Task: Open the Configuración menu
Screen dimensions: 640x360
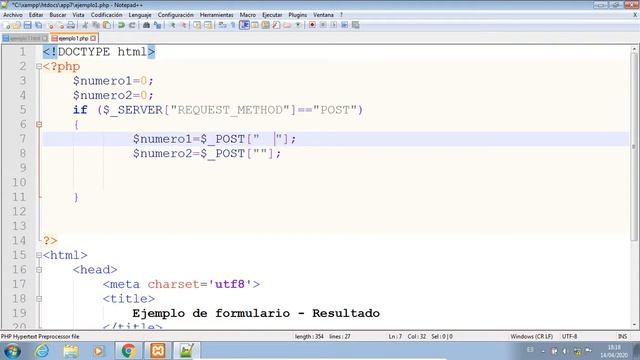Action: pyautogui.click(x=176, y=15)
